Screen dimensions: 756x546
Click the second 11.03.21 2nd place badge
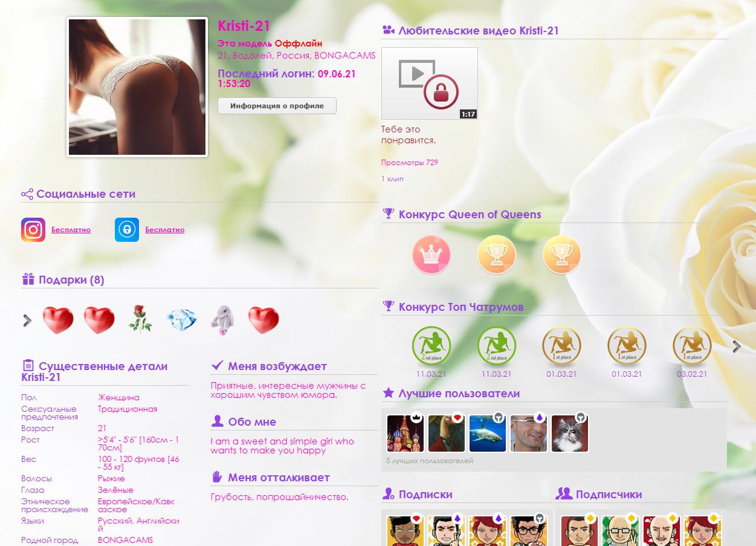click(x=497, y=346)
